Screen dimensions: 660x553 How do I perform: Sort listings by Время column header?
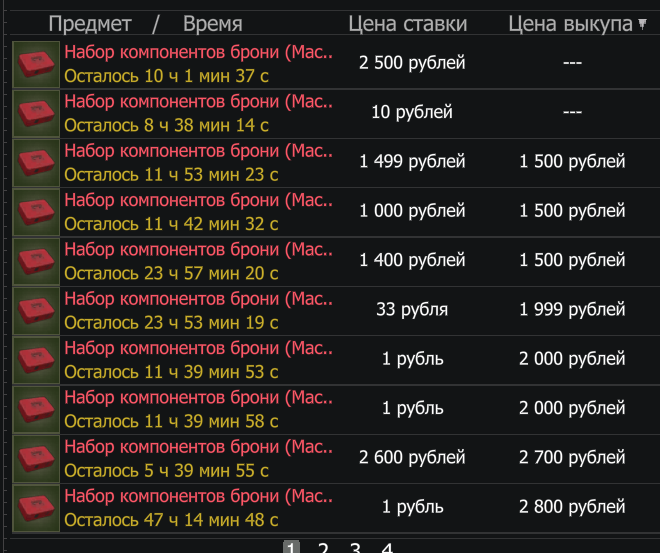[212, 23]
